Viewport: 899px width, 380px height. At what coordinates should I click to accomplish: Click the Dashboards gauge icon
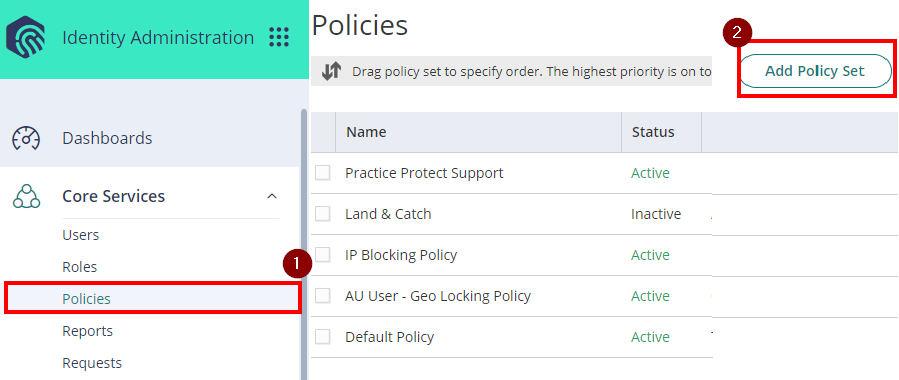[26, 138]
